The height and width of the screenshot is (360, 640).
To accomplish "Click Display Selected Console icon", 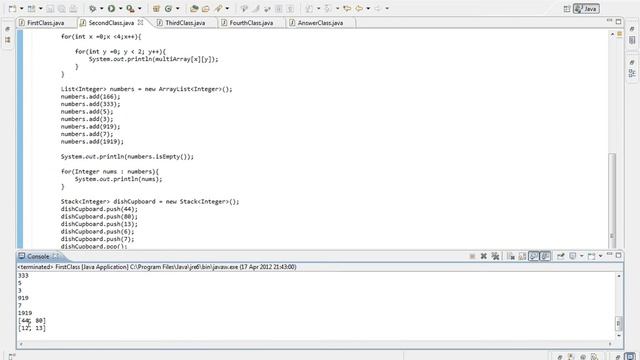I will click(573, 256).
